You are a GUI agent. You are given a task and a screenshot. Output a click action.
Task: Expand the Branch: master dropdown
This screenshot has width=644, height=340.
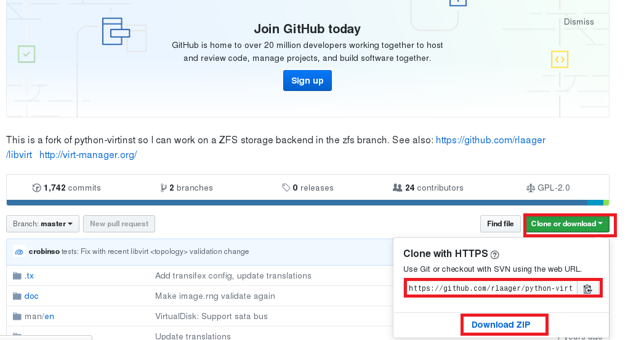point(42,224)
